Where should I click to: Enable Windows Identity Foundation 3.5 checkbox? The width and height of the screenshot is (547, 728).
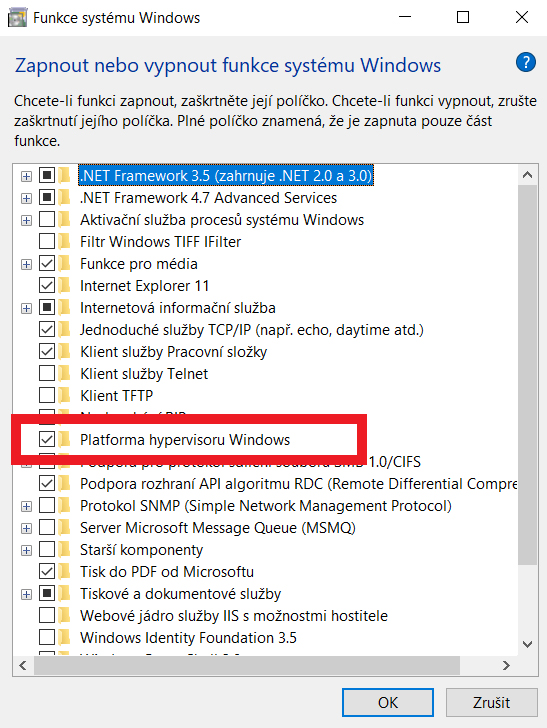(47, 637)
